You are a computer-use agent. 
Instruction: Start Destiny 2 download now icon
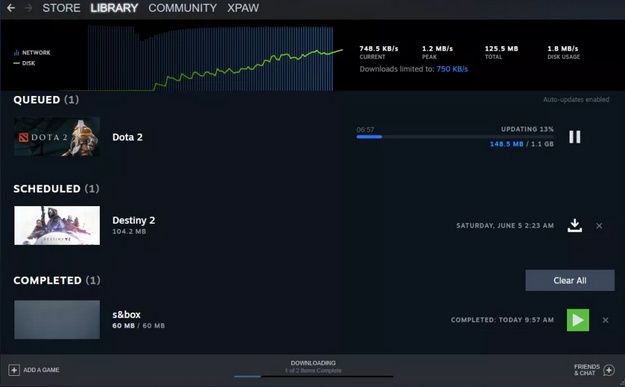point(574,226)
